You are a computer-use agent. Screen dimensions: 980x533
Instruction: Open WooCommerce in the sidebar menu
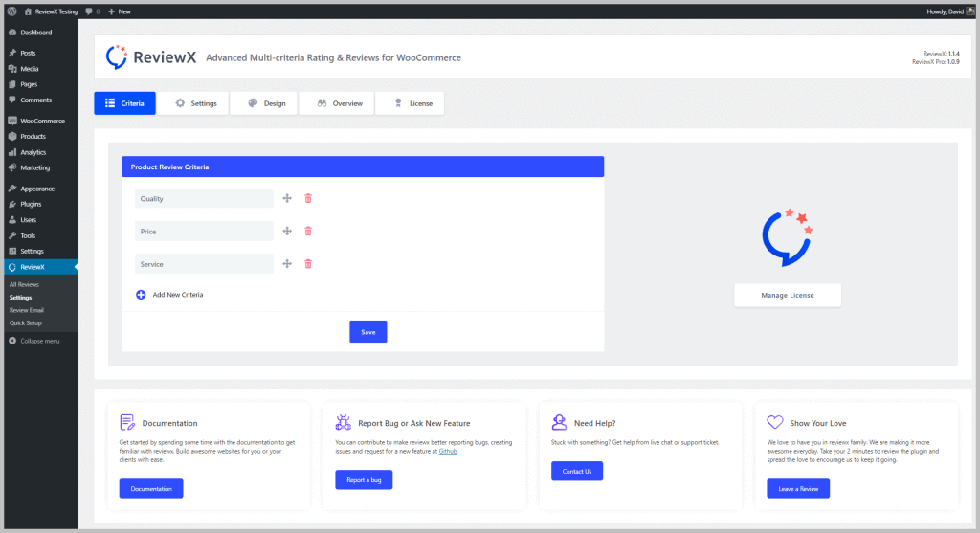point(41,121)
